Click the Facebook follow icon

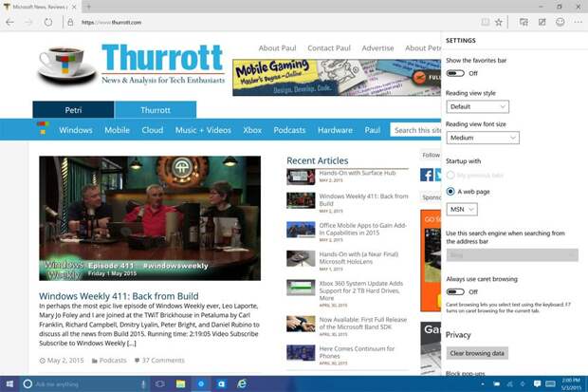coord(427,175)
